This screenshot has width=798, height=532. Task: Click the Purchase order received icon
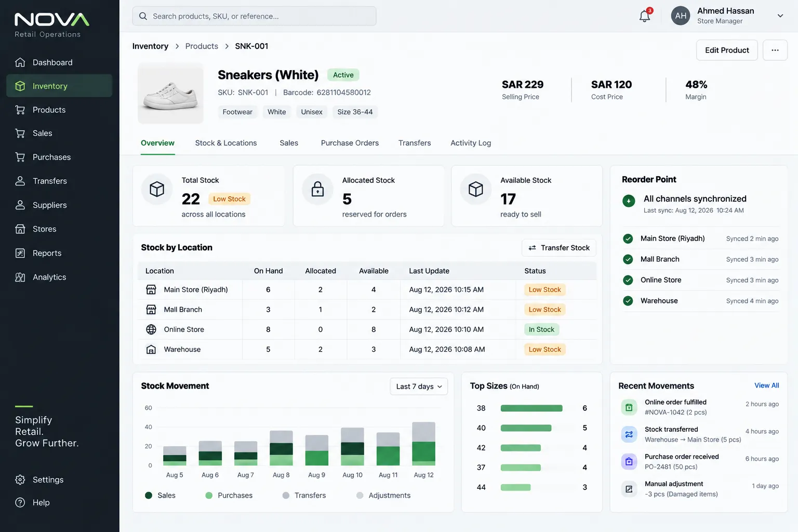click(x=629, y=461)
